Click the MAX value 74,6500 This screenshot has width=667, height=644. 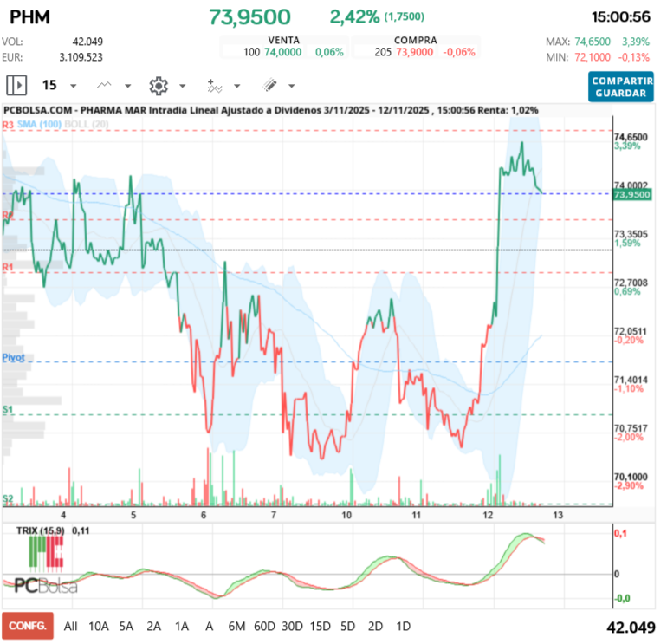point(593,42)
